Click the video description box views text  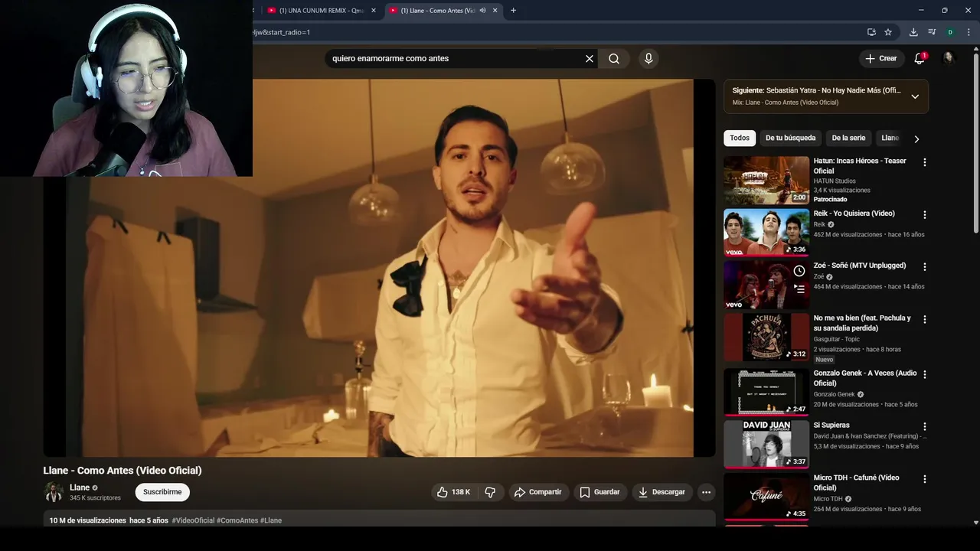pyautogui.click(x=88, y=520)
